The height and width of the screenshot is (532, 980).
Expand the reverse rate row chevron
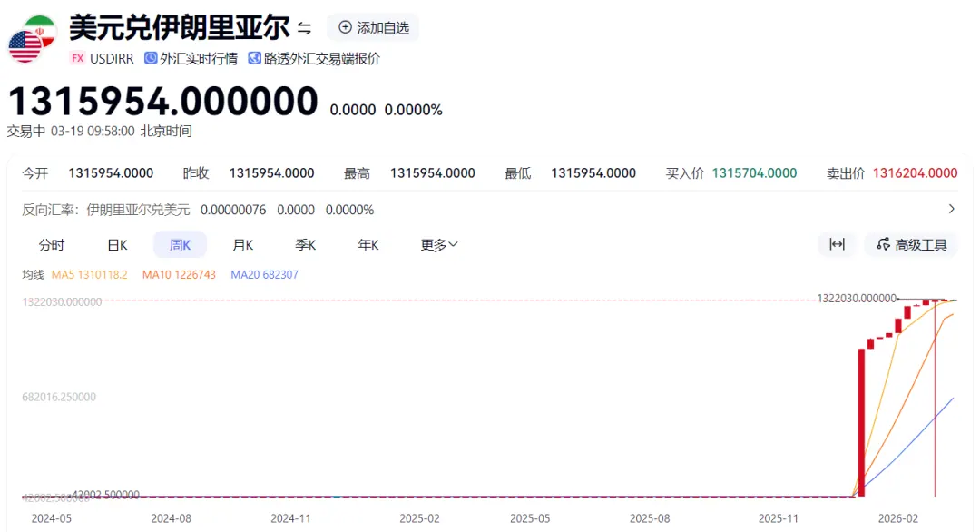coord(951,209)
